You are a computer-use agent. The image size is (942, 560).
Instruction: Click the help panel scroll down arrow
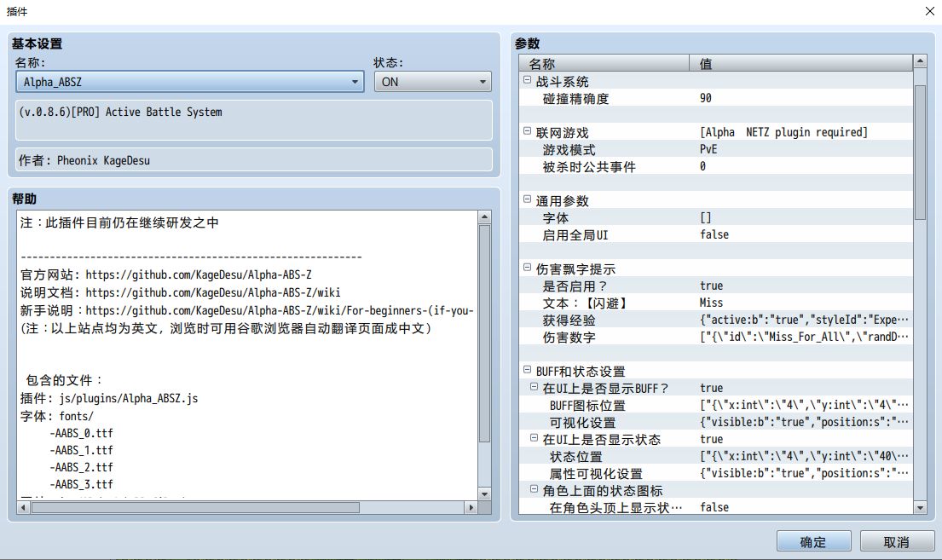pyautogui.click(x=484, y=494)
